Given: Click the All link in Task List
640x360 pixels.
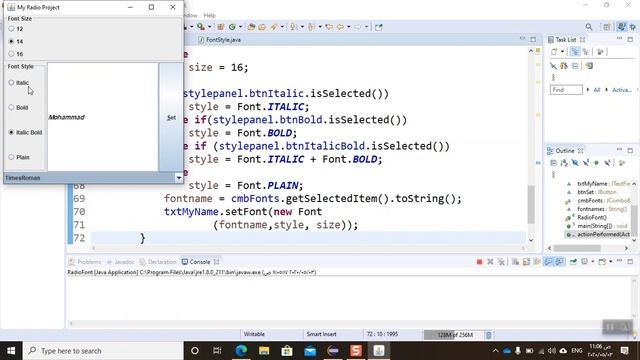Looking at the screenshot, I should [x=597, y=90].
